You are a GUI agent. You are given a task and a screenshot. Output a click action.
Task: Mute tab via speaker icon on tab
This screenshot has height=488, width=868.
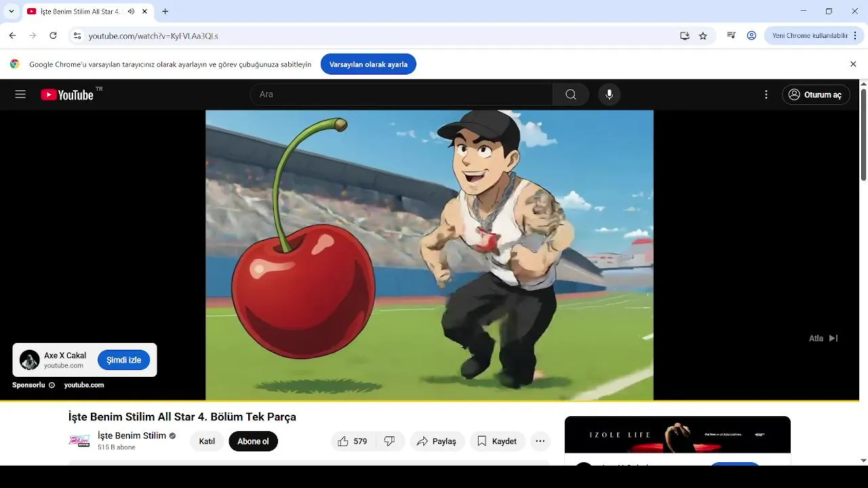pyautogui.click(x=131, y=12)
